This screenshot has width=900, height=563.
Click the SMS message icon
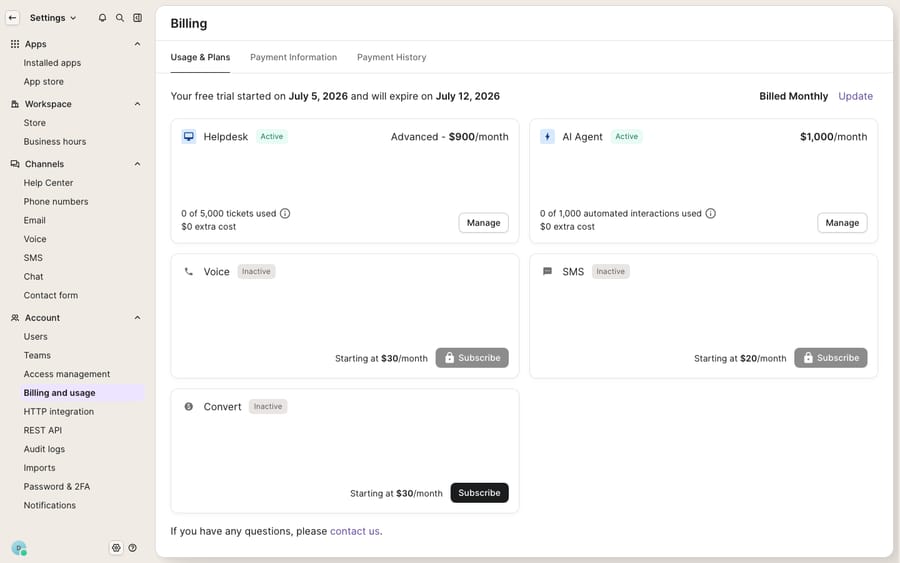[x=548, y=271]
